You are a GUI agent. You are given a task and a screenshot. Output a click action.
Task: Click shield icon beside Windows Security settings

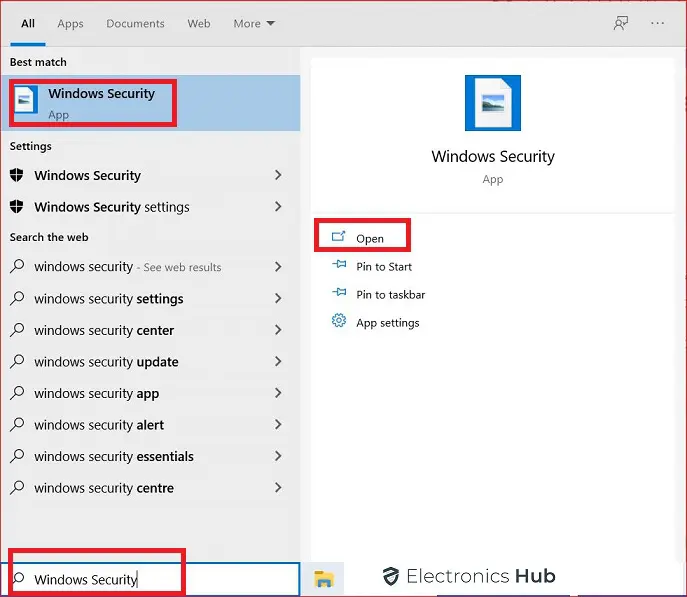[17, 206]
